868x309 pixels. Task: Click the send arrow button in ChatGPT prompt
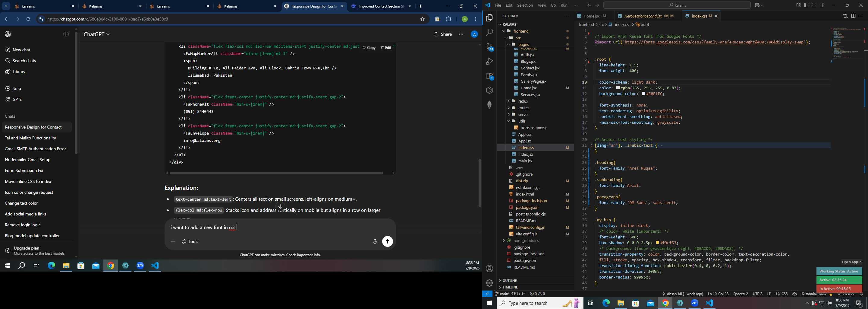click(x=388, y=241)
